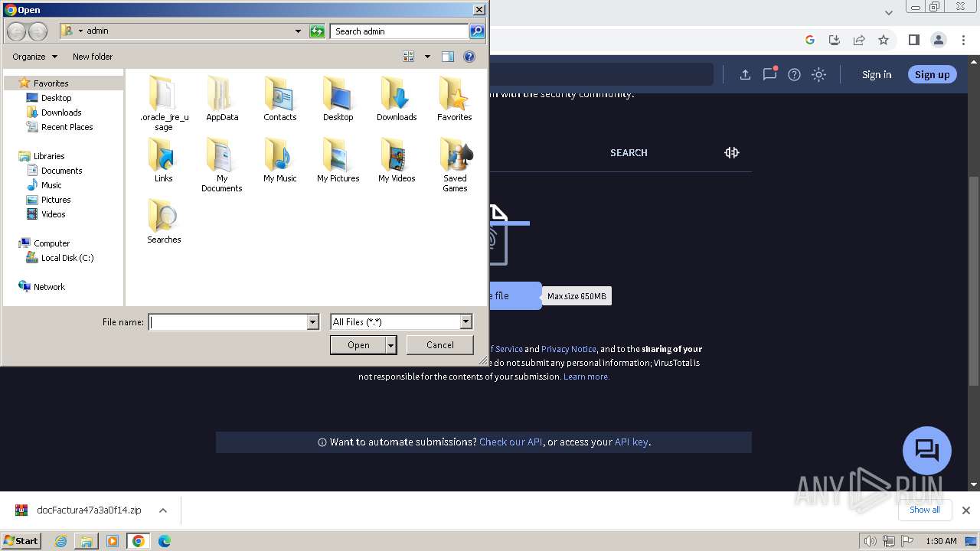
Task: Click the New folder button
Action: point(93,57)
